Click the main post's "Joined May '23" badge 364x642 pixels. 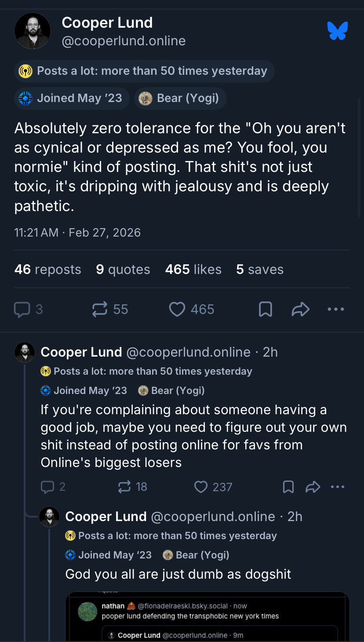coord(71,98)
